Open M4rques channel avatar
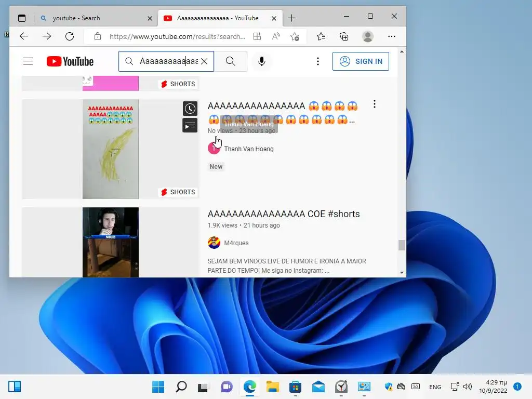532x399 pixels. [x=214, y=243]
